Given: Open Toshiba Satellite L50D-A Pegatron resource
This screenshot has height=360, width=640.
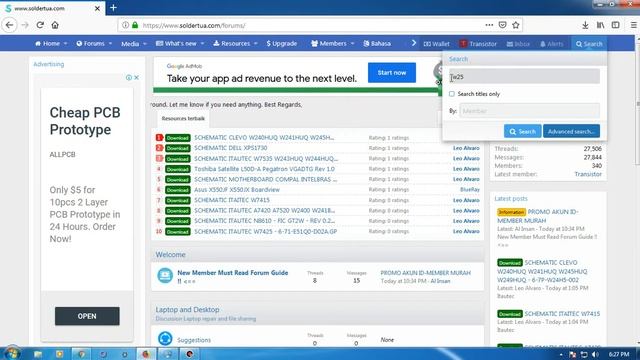Looking at the screenshot, I should click(x=264, y=169).
